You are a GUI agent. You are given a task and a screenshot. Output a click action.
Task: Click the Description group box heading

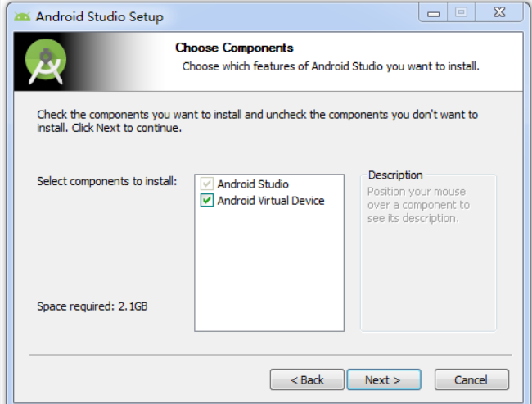point(395,175)
